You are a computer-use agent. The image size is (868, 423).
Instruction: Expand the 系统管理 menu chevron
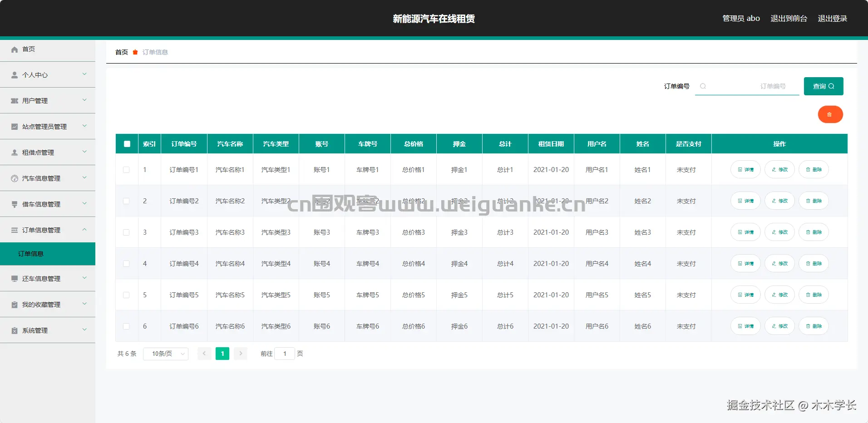[x=84, y=330]
